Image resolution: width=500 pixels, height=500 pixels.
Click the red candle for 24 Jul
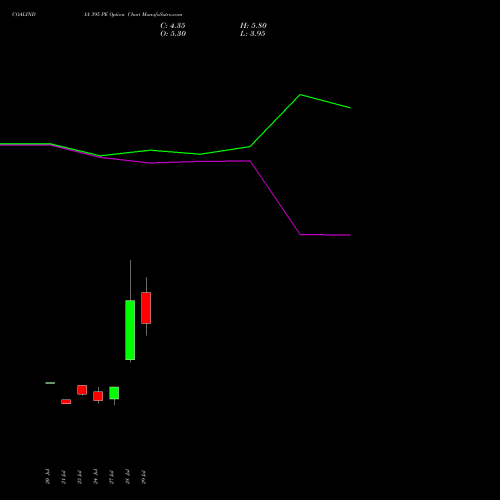(x=98, y=396)
